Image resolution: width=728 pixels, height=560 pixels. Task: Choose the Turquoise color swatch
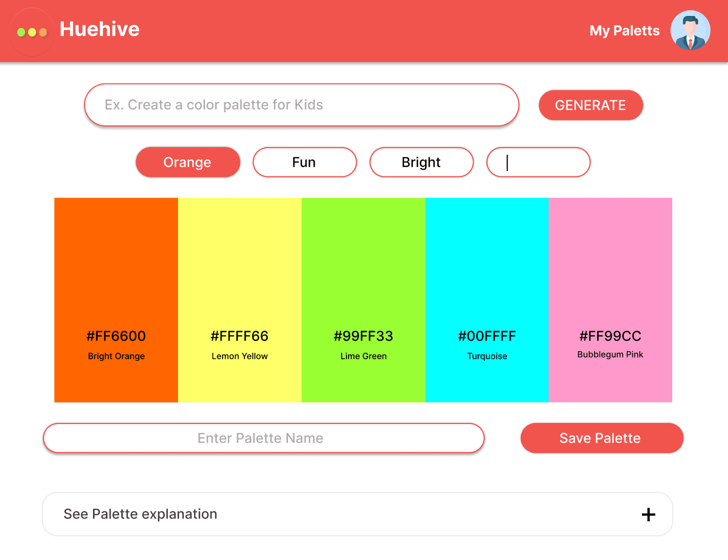[487, 266]
